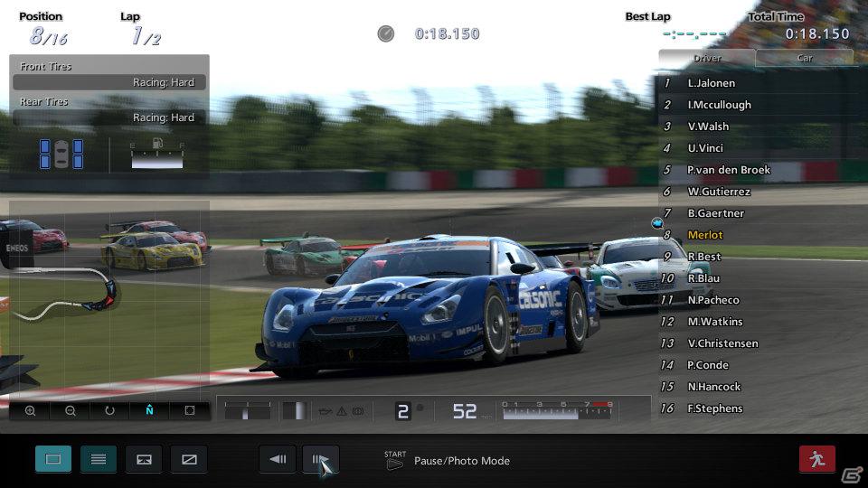
Task: Fit course map to full view
Action: (189, 410)
